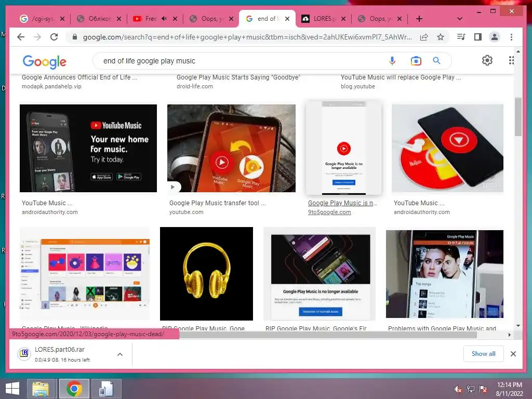This screenshot has width=532, height=399.
Task: Bookmark this page with star icon
Action: click(x=441, y=37)
